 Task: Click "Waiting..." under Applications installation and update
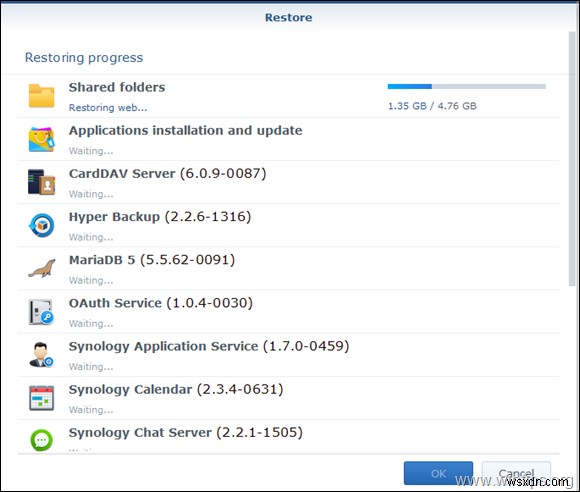point(91,151)
